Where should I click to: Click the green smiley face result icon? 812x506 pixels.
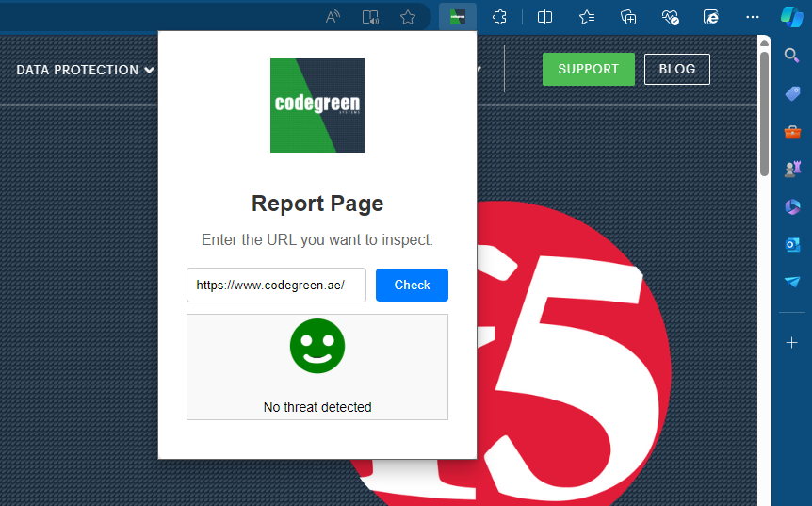pos(317,346)
